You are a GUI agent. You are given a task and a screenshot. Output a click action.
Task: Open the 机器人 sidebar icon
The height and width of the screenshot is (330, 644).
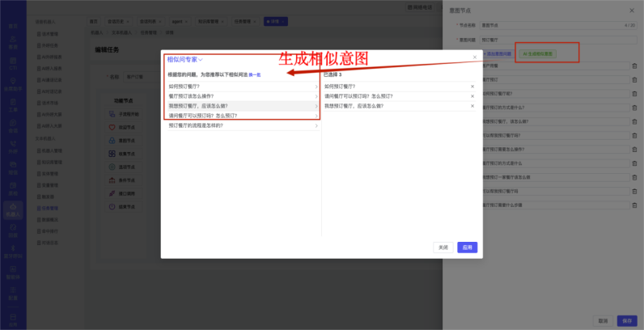(x=13, y=211)
